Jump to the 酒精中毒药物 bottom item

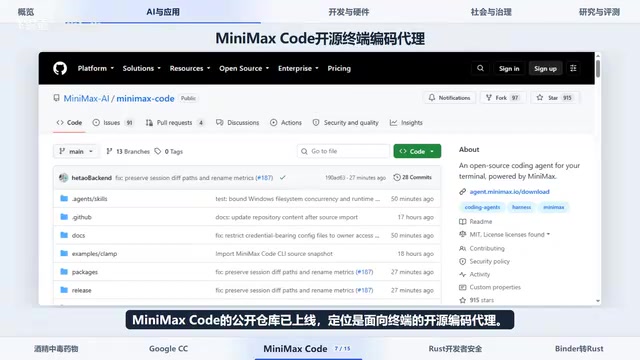(x=56, y=349)
